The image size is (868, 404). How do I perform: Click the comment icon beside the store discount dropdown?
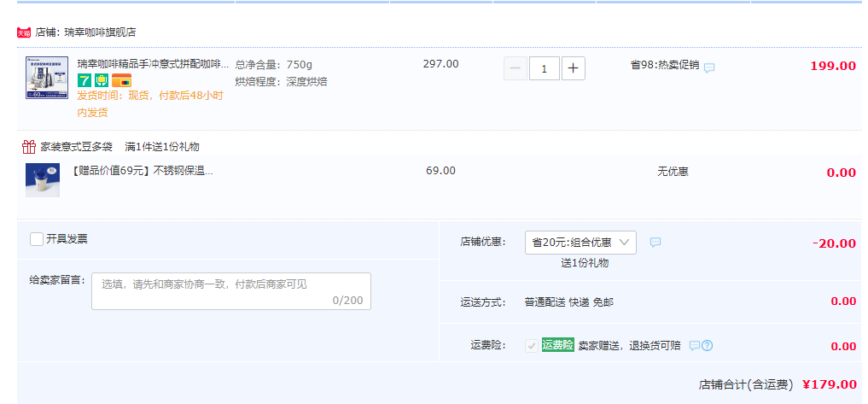pyautogui.click(x=655, y=243)
